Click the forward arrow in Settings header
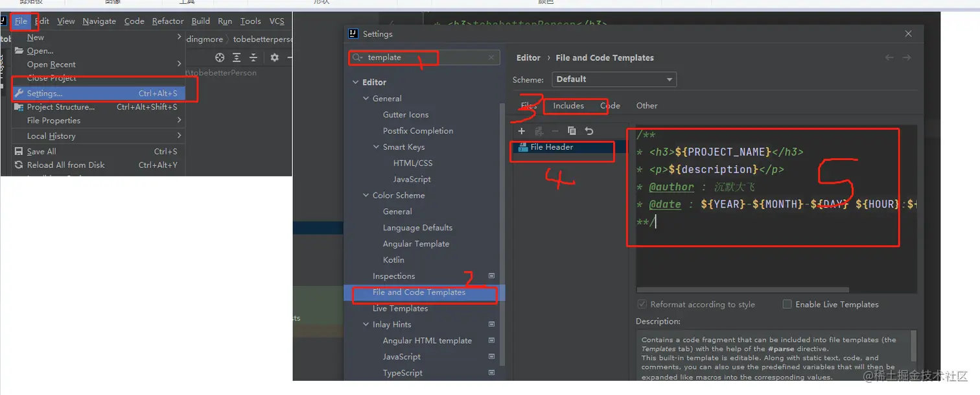980x395 pixels. tap(907, 58)
